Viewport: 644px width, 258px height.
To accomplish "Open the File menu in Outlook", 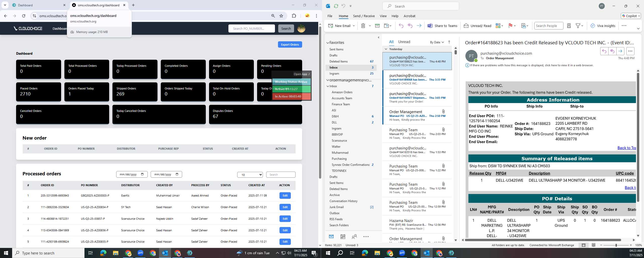I will 330,16.
